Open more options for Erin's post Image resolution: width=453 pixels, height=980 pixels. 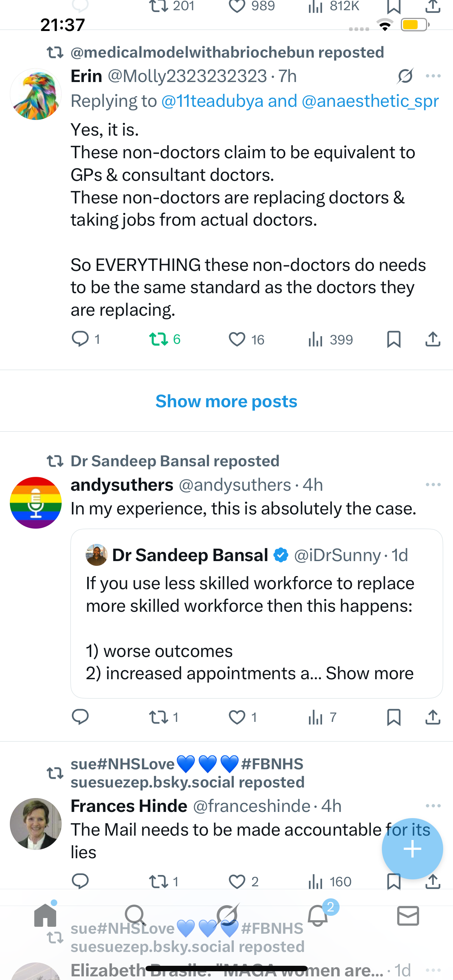(x=433, y=76)
